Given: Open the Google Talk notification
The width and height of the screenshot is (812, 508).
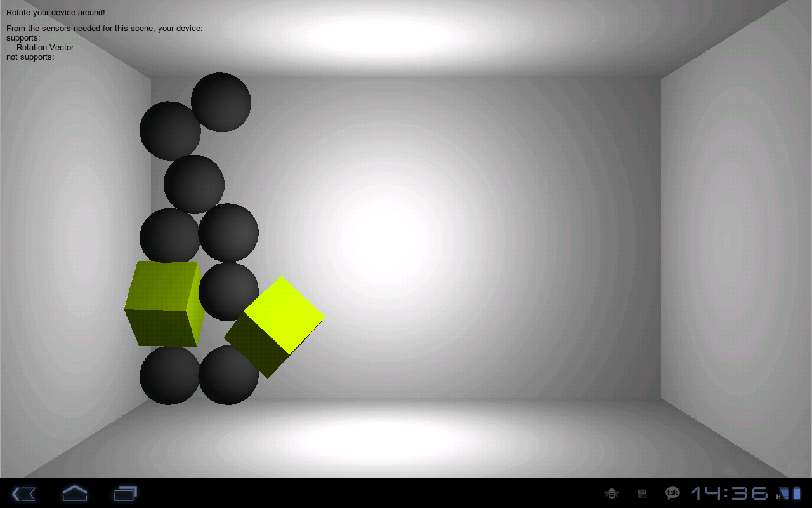Looking at the screenshot, I should click(672, 493).
